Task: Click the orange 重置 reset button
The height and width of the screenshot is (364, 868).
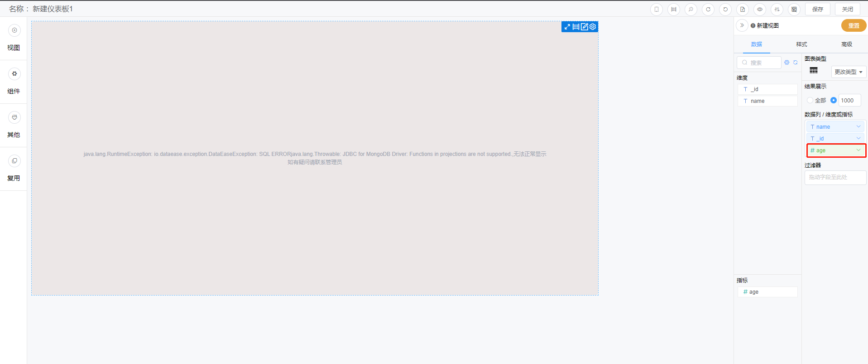Action: tap(854, 26)
